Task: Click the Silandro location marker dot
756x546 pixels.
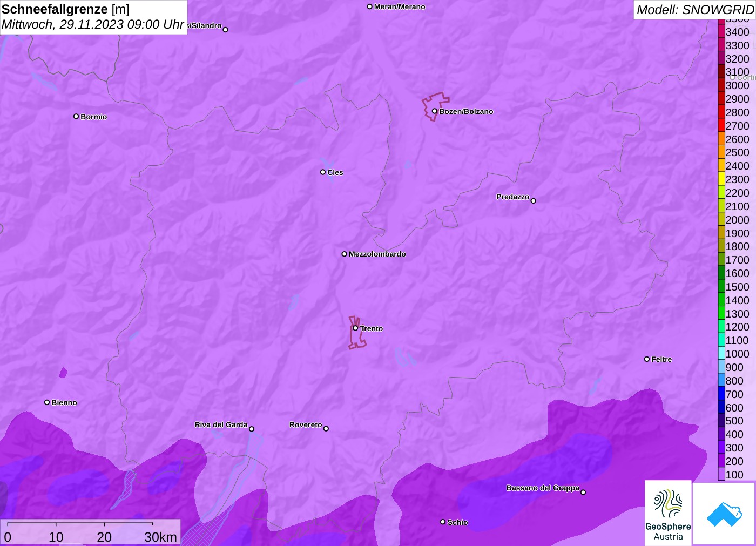Action: (x=226, y=30)
